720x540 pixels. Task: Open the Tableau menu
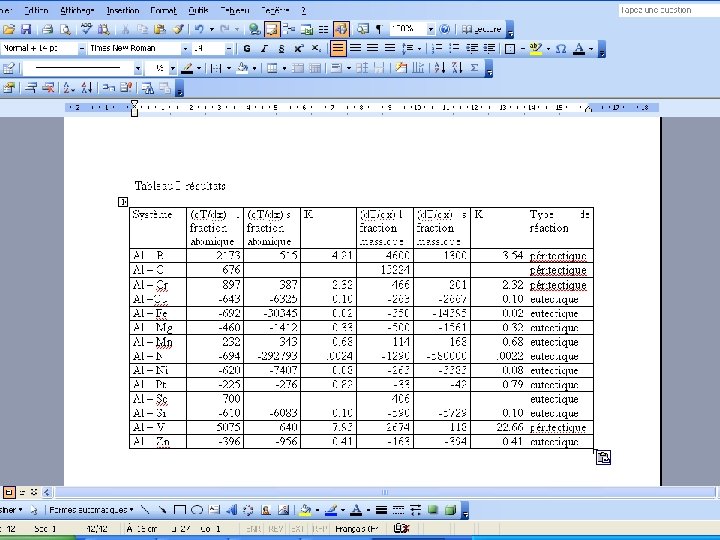[x=235, y=10]
